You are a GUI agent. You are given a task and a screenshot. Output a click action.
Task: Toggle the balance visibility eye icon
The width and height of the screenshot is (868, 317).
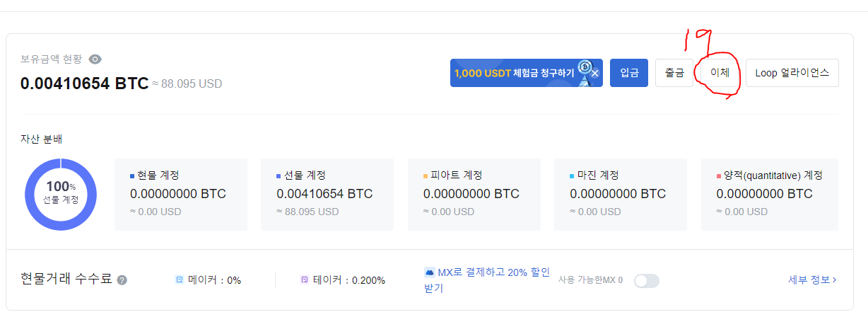95,59
